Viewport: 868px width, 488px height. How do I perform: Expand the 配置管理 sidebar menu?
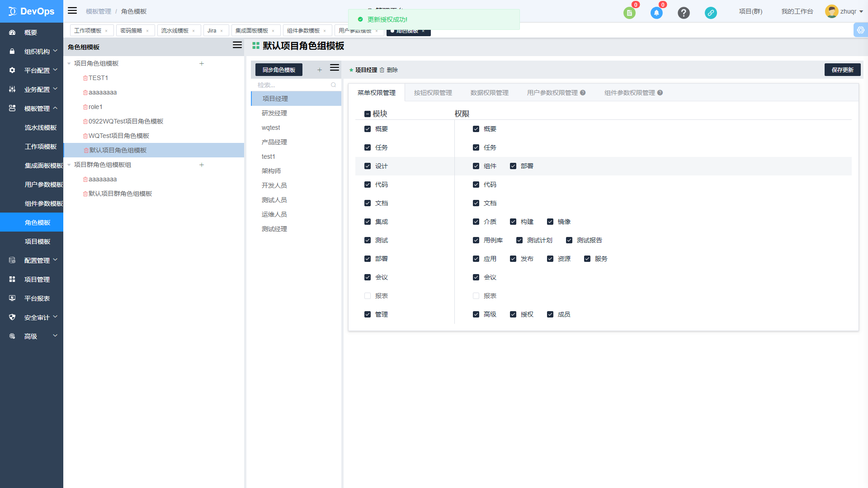pyautogui.click(x=32, y=261)
